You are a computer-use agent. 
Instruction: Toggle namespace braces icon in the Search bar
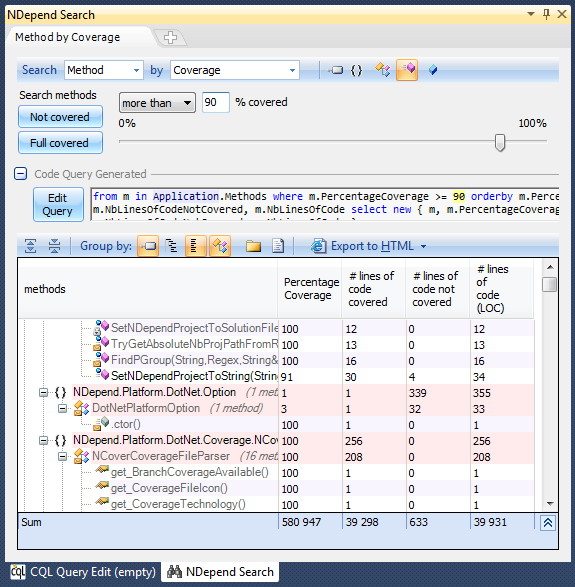pos(356,70)
